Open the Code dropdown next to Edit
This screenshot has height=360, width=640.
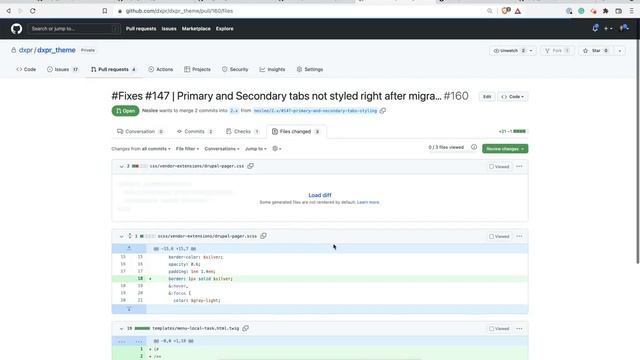coord(513,97)
